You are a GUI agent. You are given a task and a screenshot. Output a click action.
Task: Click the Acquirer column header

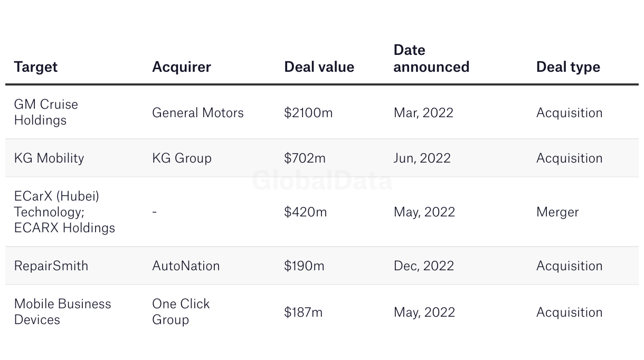(182, 67)
